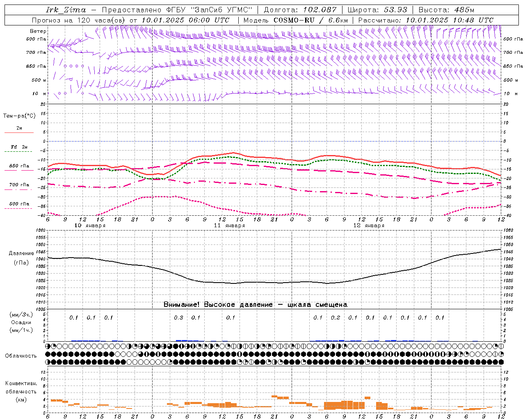
Task: Click the '(км)' unit under convective cloudiness
Action: [x=21, y=399]
